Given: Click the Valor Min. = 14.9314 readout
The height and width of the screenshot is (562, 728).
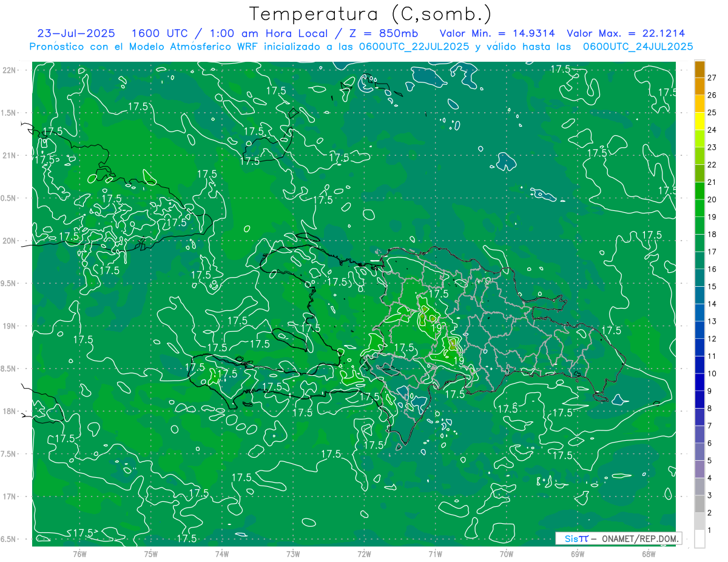Looking at the screenshot, I should [498, 34].
